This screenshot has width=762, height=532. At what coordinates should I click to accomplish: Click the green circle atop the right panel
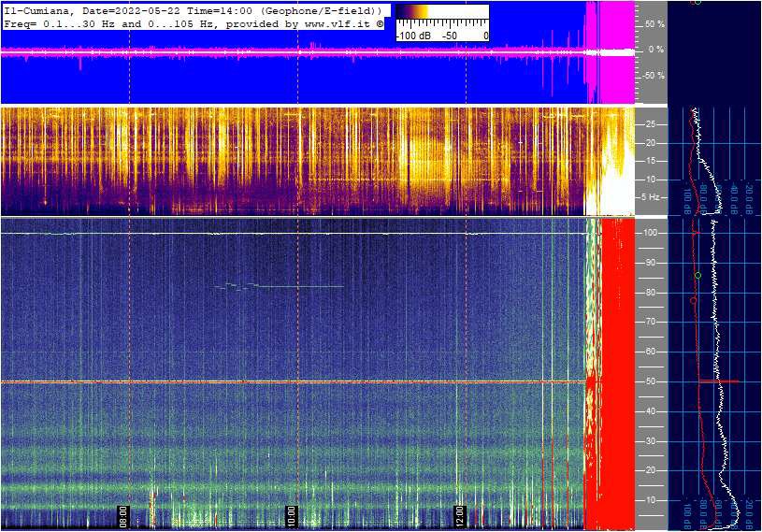(697, 2)
